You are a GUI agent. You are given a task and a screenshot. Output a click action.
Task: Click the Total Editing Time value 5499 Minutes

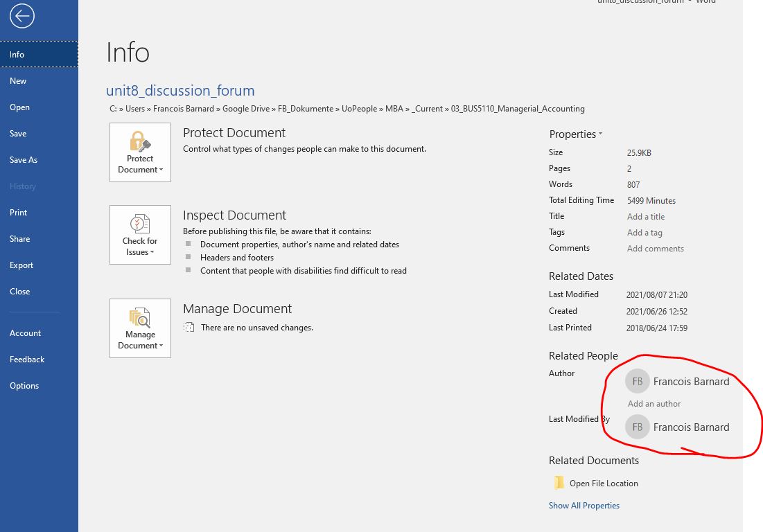click(x=651, y=200)
